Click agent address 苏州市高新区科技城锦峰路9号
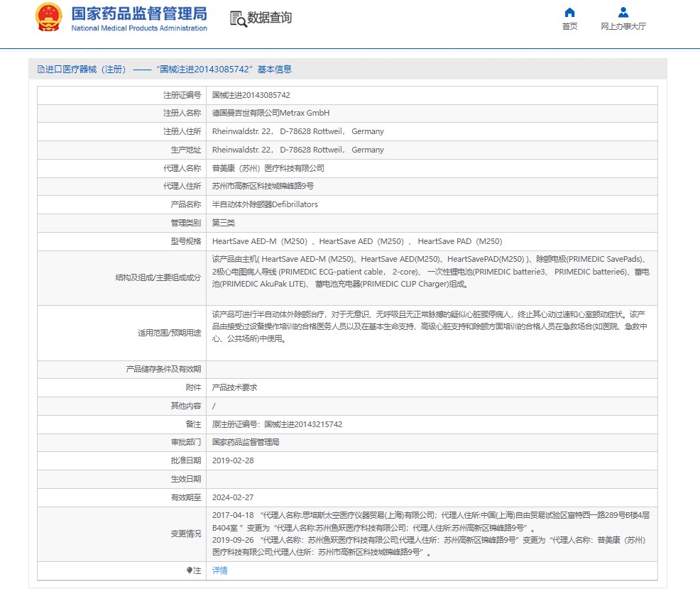Image resolution: width=700 pixels, height=591 pixels. click(x=263, y=186)
